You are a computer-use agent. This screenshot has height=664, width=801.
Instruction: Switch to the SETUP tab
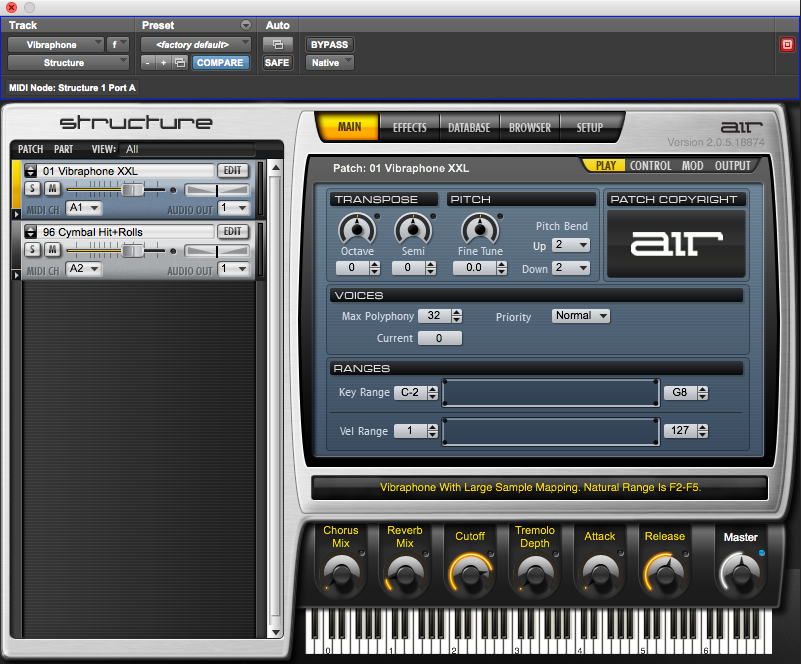click(590, 127)
